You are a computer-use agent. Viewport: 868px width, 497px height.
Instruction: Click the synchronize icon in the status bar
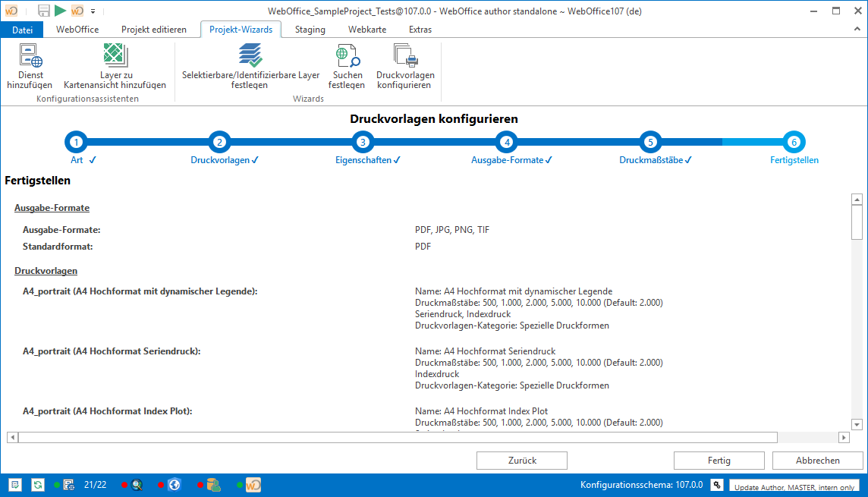click(36, 484)
